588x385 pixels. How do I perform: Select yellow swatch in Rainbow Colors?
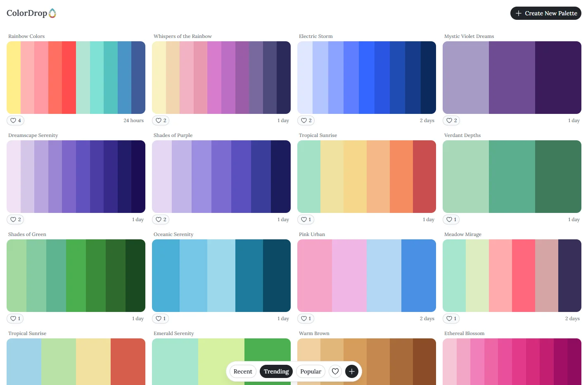click(14, 78)
